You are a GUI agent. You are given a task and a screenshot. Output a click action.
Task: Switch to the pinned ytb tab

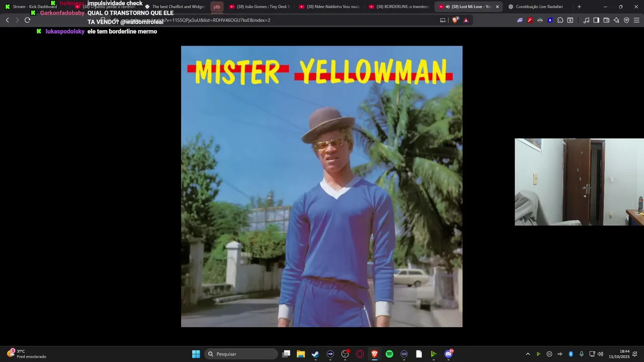coord(217,7)
